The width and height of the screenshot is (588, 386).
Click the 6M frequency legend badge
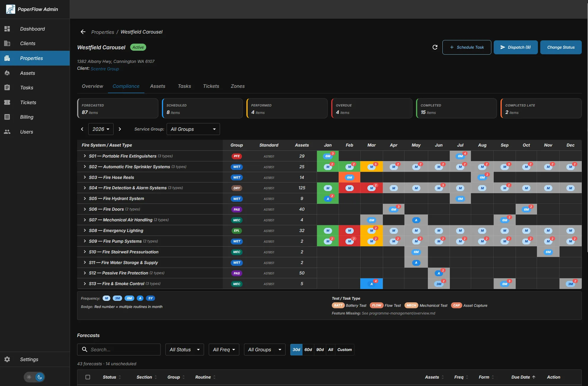point(129,298)
